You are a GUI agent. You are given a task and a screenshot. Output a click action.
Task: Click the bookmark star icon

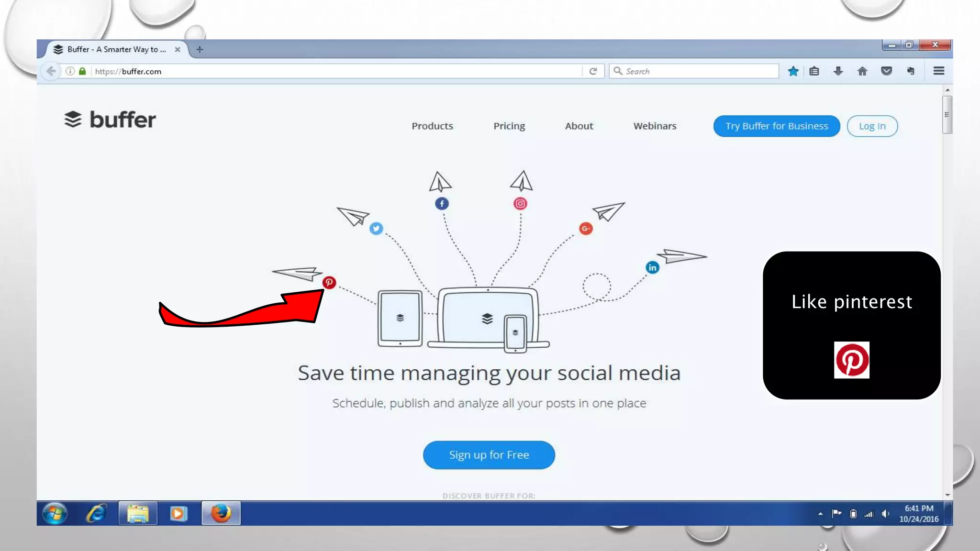[x=793, y=71]
